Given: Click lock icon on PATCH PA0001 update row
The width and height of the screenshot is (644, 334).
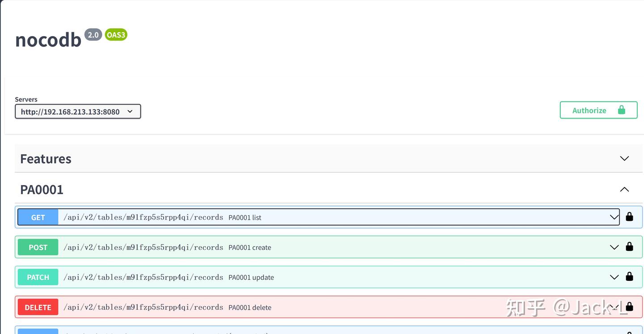Looking at the screenshot, I should [629, 277].
